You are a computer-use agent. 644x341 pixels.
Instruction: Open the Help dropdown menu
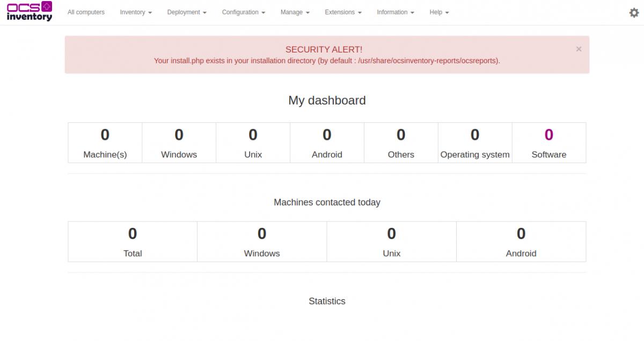[x=438, y=12]
